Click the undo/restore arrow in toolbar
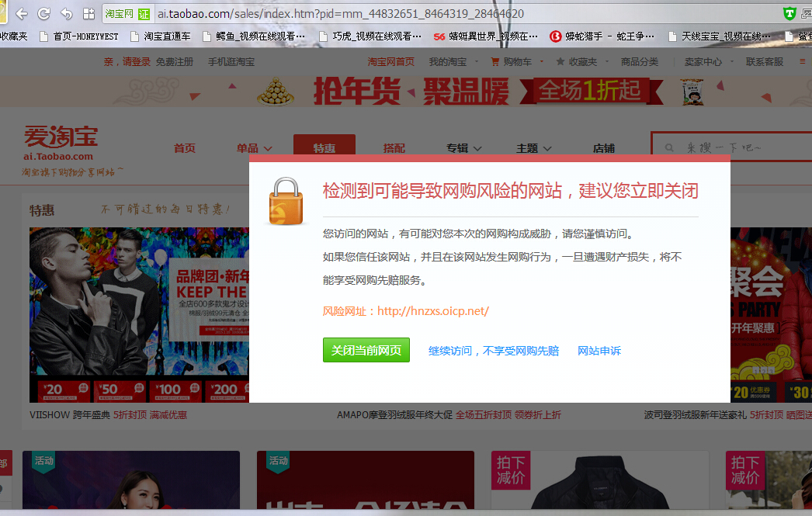This screenshot has width=812, height=516. point(67,14)
